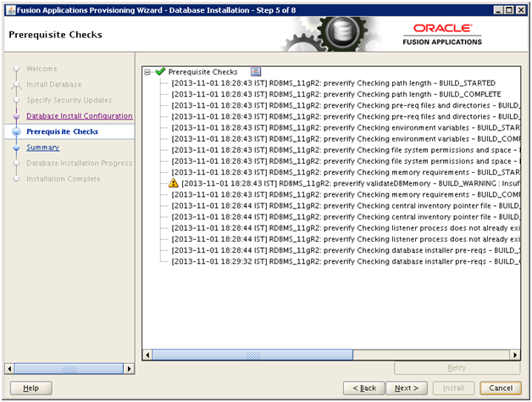This screenshot has height=402, width=532.
Task: Click the Welcome step in the sidebar
Action: (42, 69)
